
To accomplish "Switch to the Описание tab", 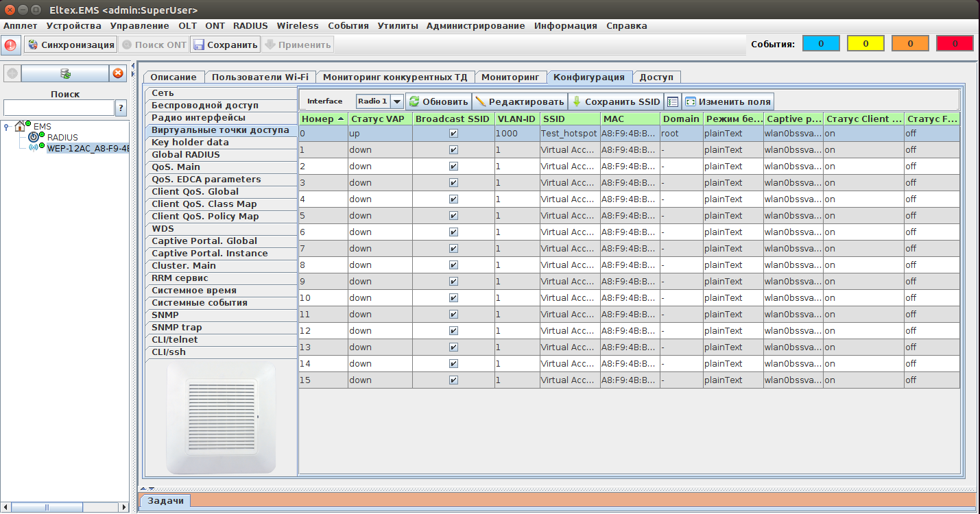I will (x=174, y=77).
